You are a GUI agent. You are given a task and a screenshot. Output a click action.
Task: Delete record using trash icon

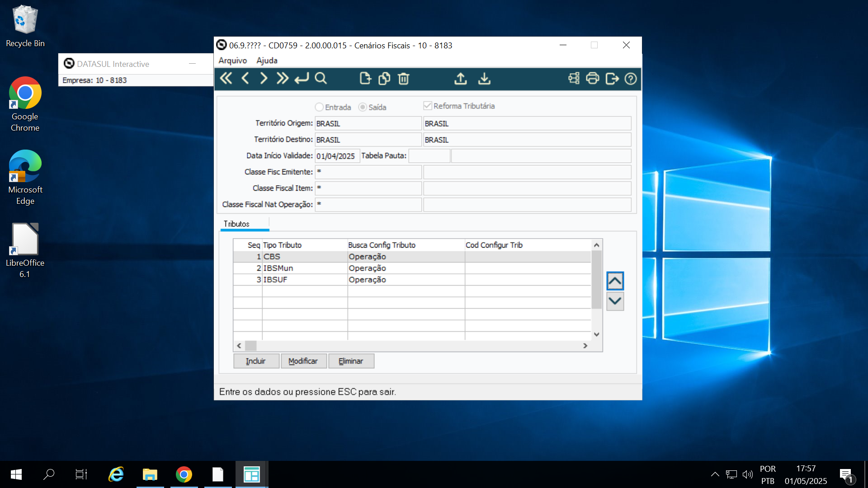403,79
